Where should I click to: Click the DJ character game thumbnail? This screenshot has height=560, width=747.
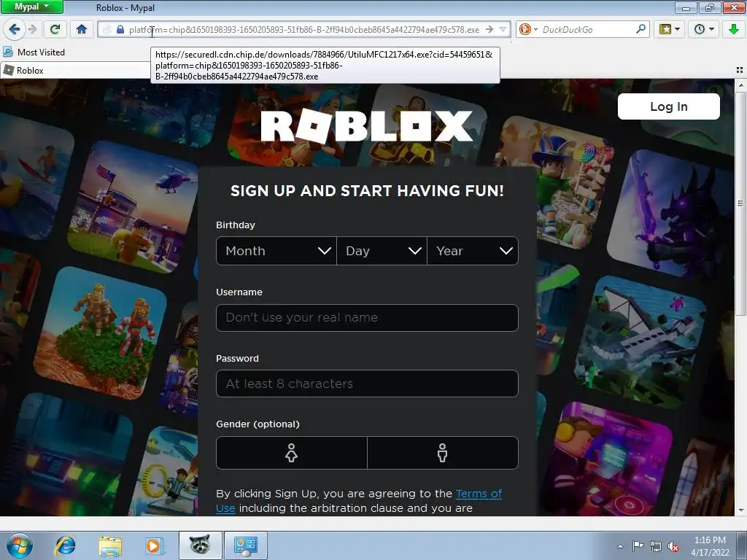tap(608, 460)
